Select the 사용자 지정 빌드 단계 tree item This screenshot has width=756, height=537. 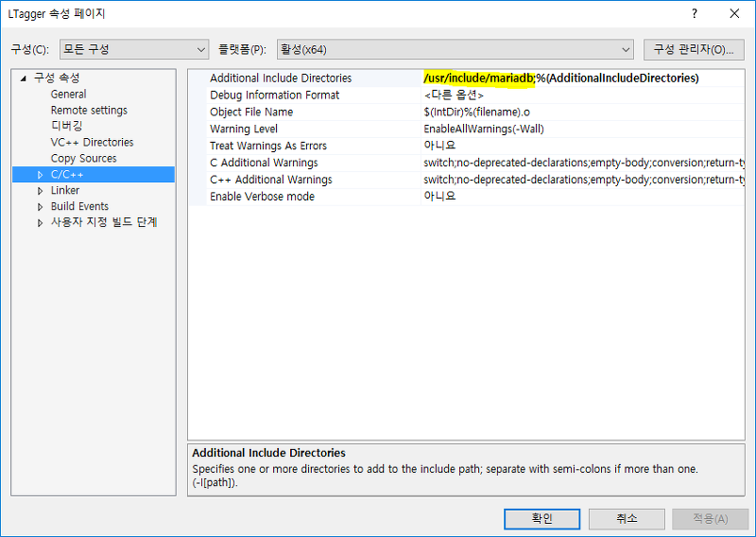(104, 222)
